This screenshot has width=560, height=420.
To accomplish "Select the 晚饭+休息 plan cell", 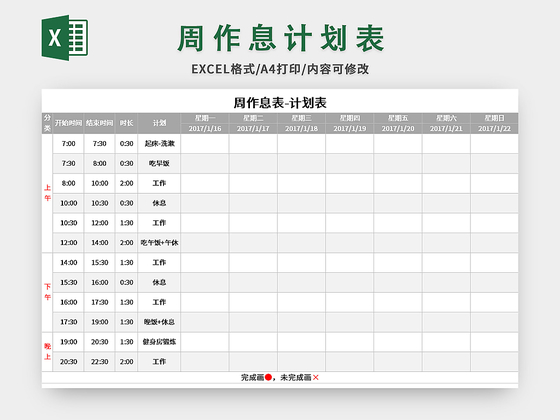I will pyautogui.click(x=159, y=322).
